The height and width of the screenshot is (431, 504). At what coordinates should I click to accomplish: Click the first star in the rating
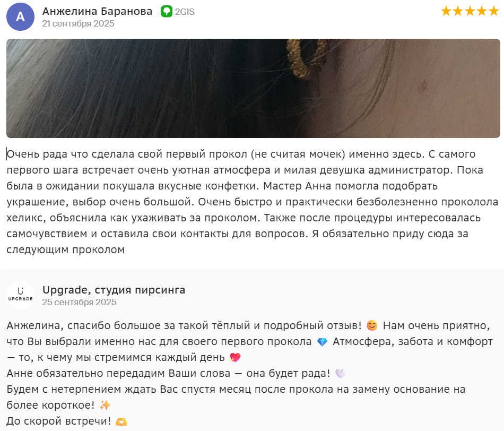tap(446, 11)
